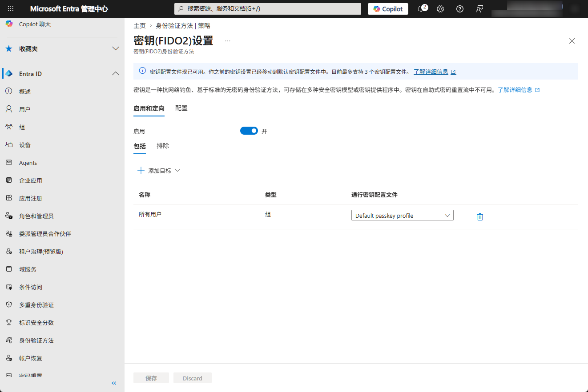
Task: Click the 委派管理员合作伙伴 icon
Action: (9, 234)
